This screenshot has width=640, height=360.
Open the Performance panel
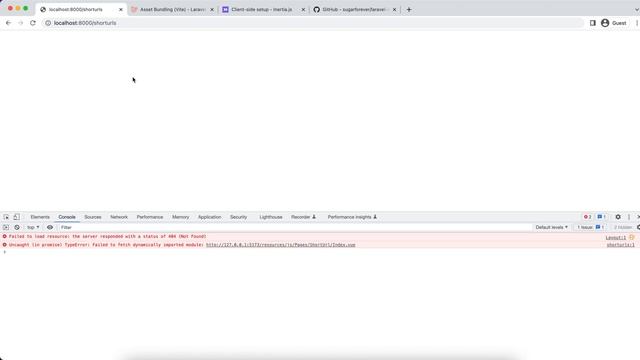(150, 217)
